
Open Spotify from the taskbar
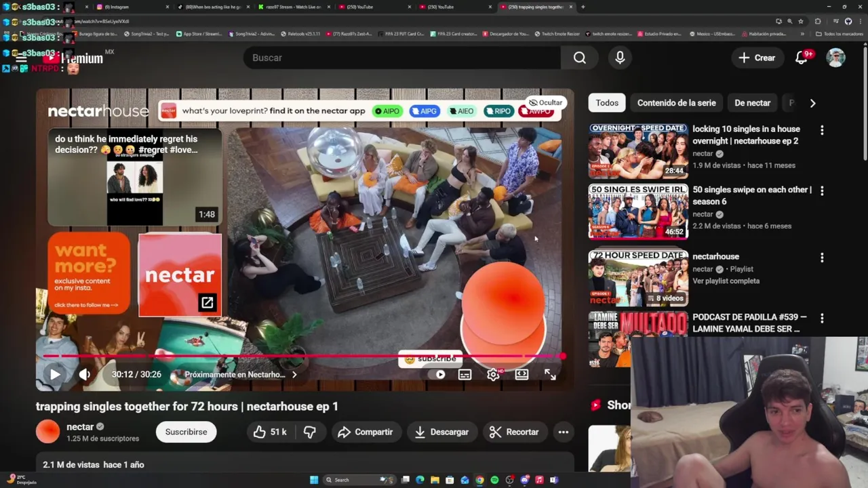494,480
